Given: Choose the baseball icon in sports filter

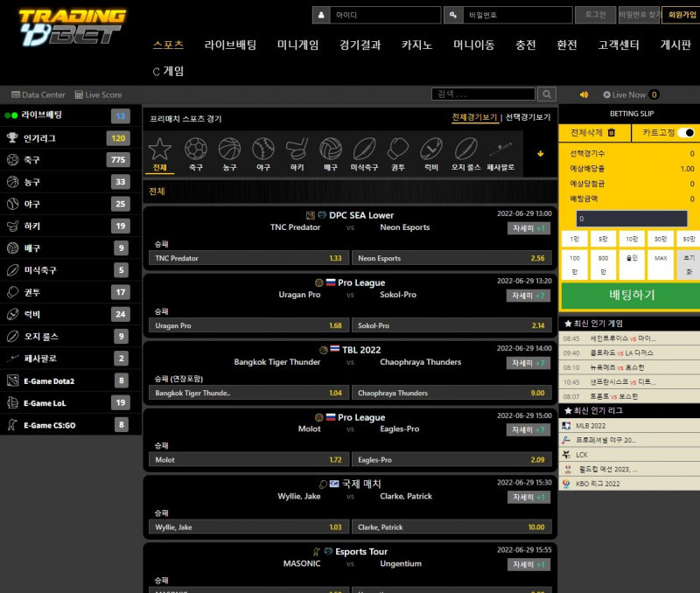Looking at the screenshot, I should click(x=263, y=149).
